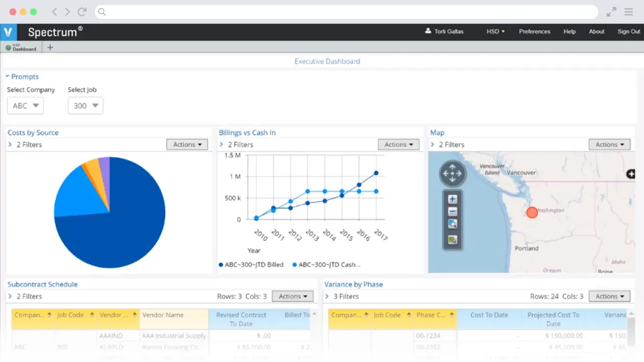
Task: Open the HSD dropdown menu
Action: tap(496, 31)
